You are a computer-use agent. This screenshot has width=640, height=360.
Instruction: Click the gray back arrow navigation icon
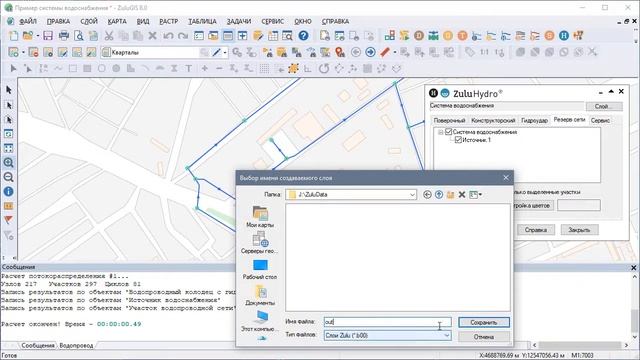click(x=356, y=52)
